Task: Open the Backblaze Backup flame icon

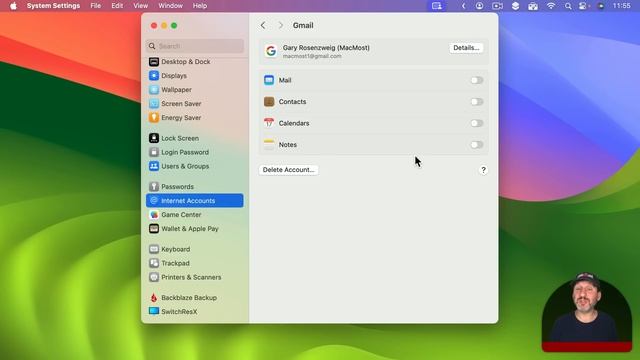Action: [154, 298]
